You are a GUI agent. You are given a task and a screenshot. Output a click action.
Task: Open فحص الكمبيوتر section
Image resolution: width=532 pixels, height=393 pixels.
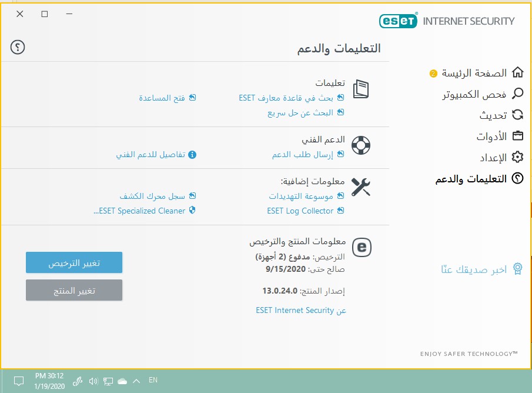pyautogui.click(x=474, y=94)
